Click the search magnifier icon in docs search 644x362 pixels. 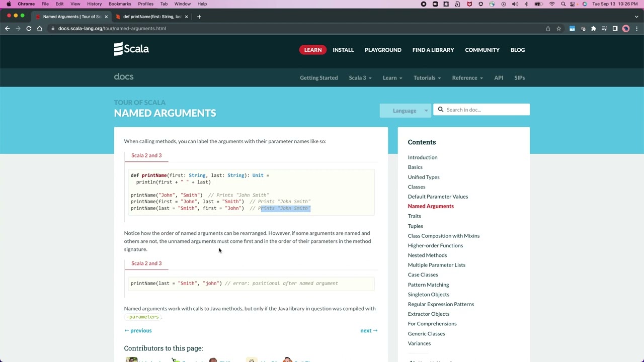(441, 110)
